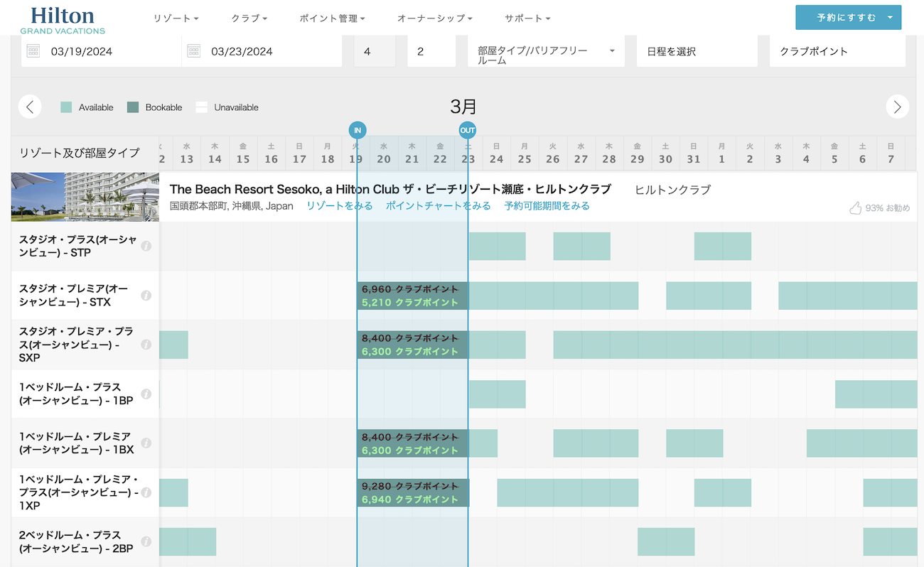Open the オーナーシップ menu
This screenshot has height=567, width=924.
435,18
